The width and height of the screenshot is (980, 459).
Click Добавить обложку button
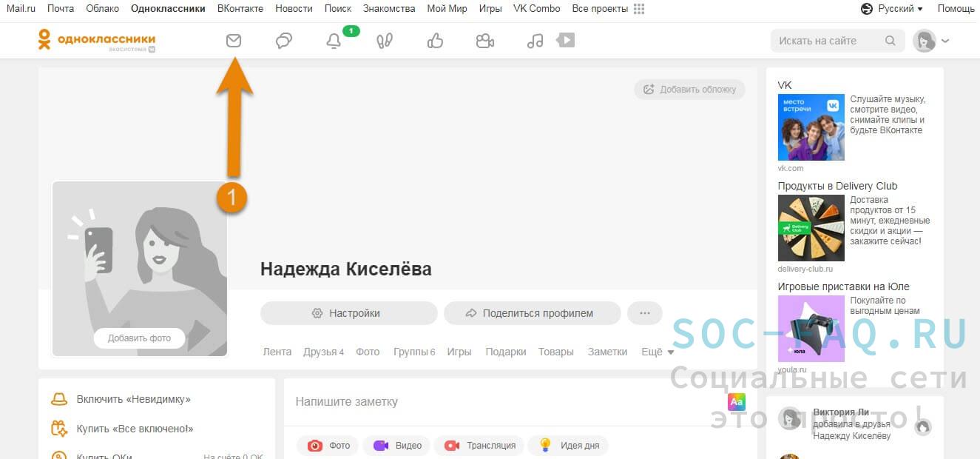(689, 90)
